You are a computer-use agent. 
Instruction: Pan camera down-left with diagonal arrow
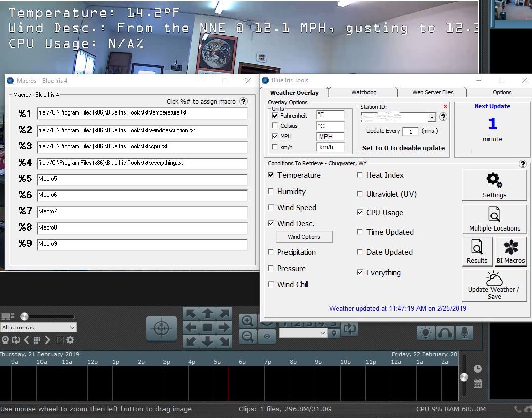[191, 341]
